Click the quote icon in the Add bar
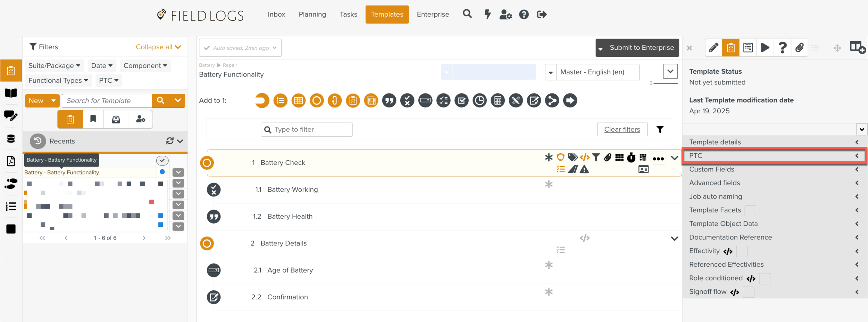 [x=389, y=100]
